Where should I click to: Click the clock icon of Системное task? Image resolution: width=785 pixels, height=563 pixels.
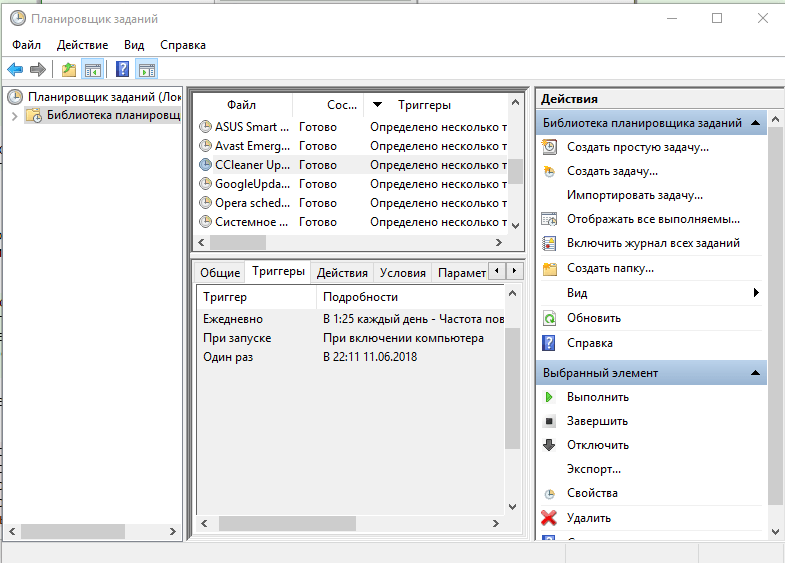(205, 222)
